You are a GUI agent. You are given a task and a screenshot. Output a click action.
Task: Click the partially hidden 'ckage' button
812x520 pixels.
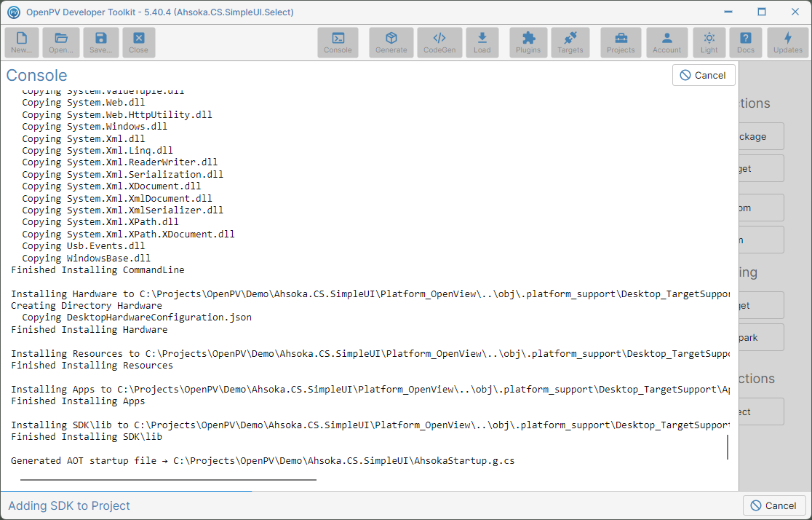(761, 136)
